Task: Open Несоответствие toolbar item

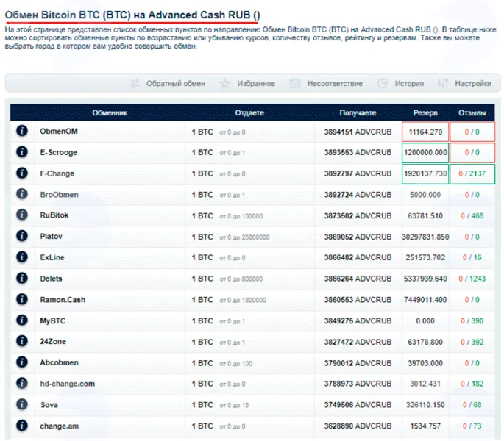Action: (335, 84)
